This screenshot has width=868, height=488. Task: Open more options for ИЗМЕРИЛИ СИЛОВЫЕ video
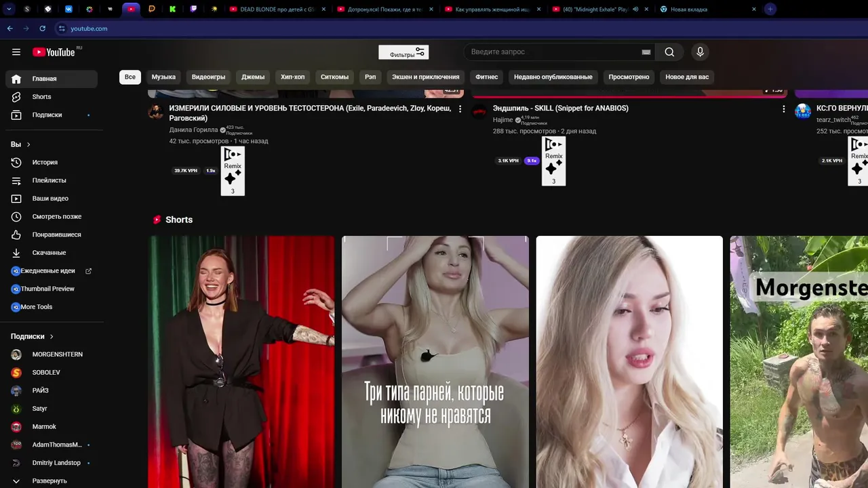[x=460, y=109]
